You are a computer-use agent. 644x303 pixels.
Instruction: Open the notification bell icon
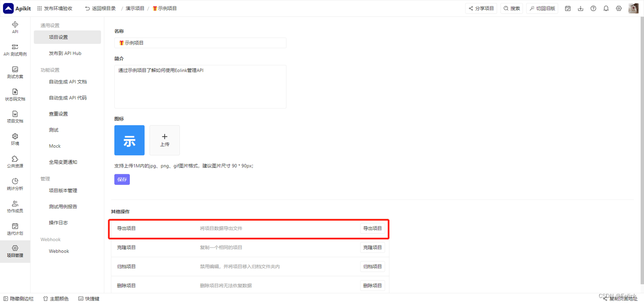[606, 8]
